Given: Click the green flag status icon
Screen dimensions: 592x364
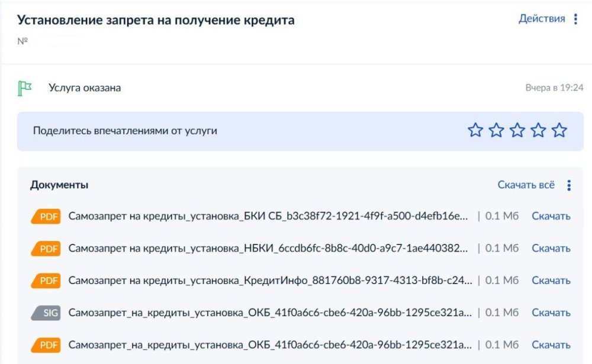Looking at the screenshot, I should coord(24,88).
